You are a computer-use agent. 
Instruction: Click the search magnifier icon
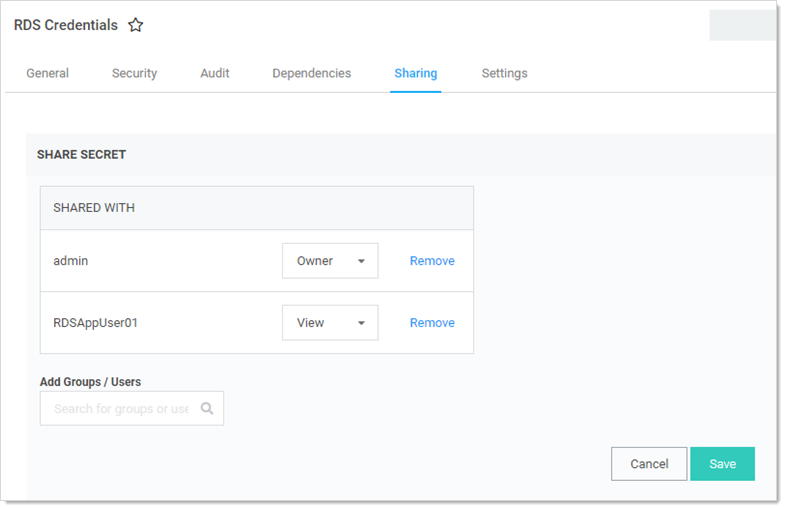[207, 408]
